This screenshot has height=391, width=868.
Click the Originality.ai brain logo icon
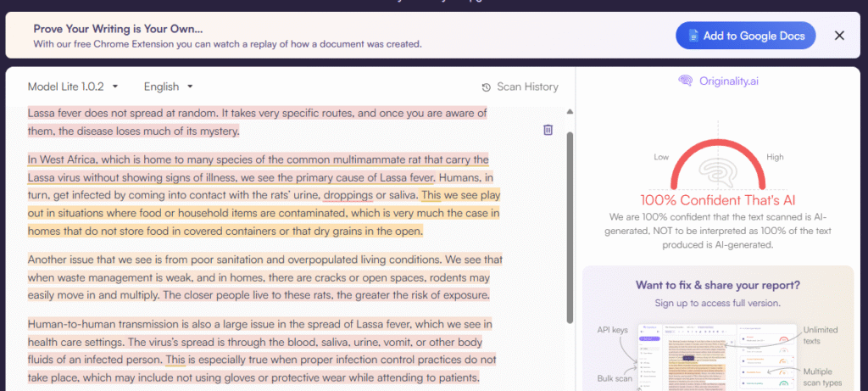[x=686, y=81]
